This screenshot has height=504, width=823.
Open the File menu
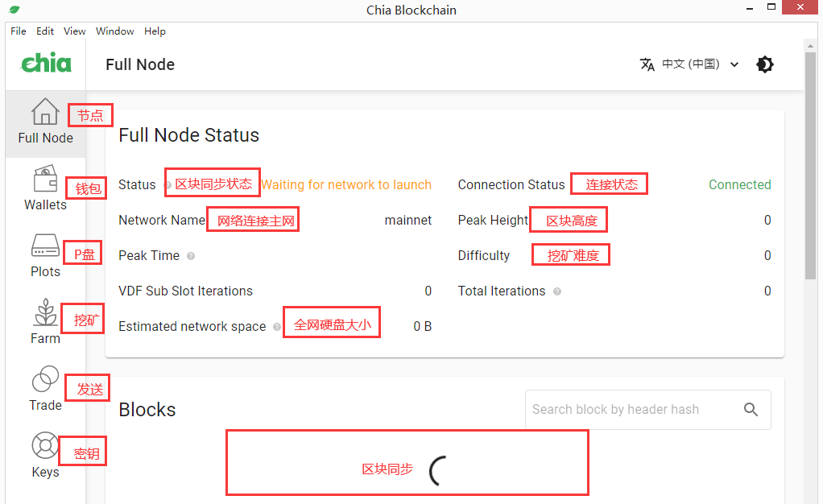pyautogui.click(x=19, y=31)
